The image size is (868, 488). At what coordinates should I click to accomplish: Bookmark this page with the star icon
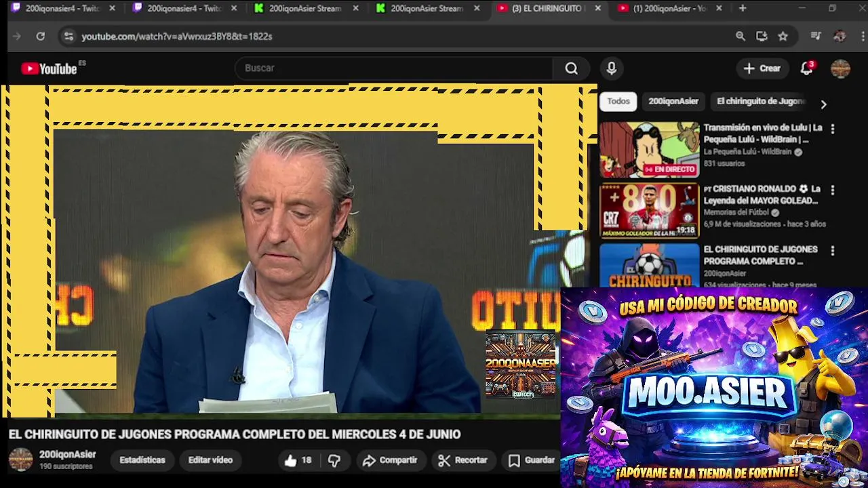pyautogui.click(x=783, y=37)
